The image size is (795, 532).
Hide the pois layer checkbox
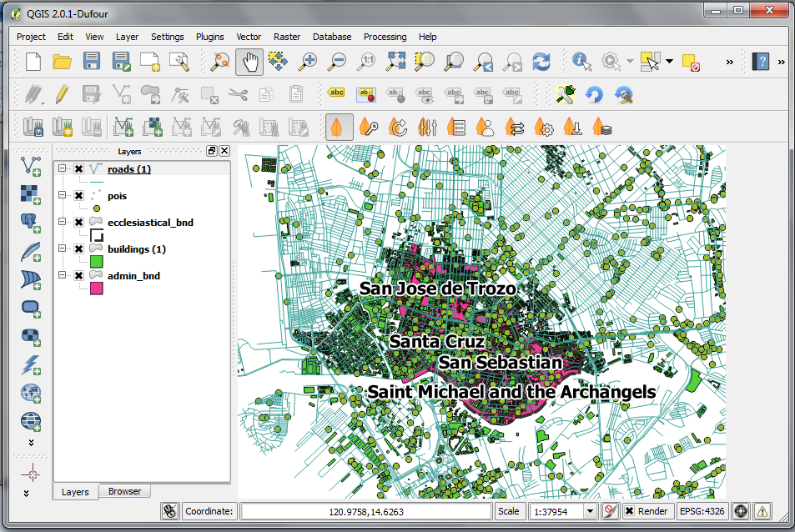[x=78, y=196]
